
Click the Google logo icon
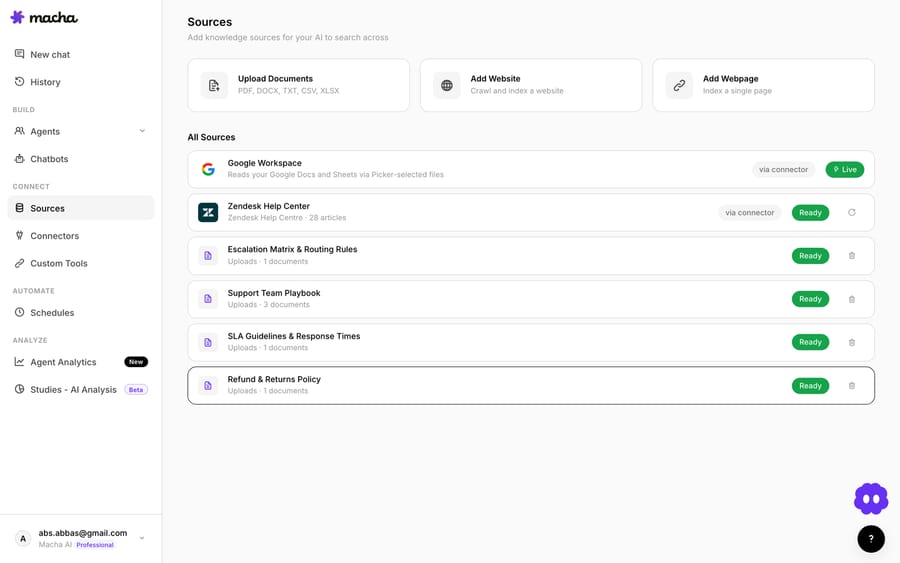(x=208, y=169)
